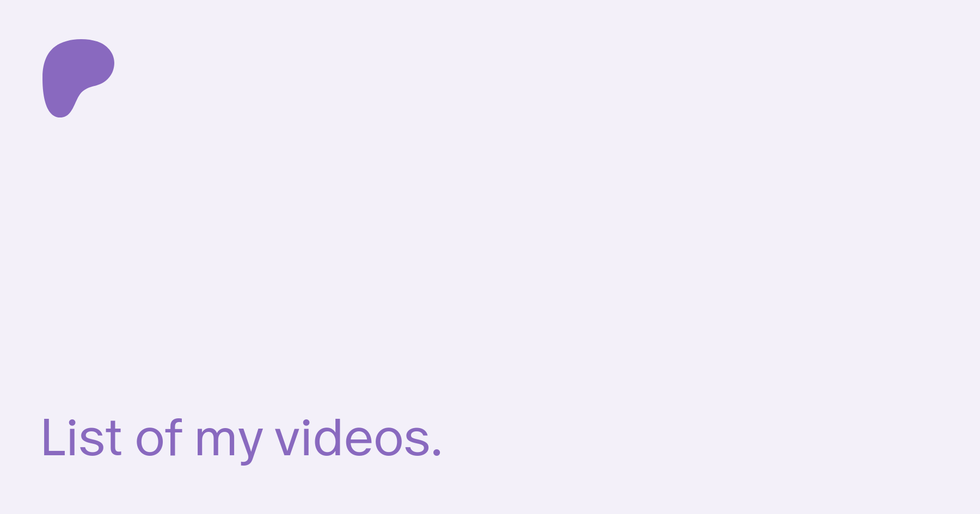
Task: Click the capital 'L' in 'List'
Action: point(53,438)
